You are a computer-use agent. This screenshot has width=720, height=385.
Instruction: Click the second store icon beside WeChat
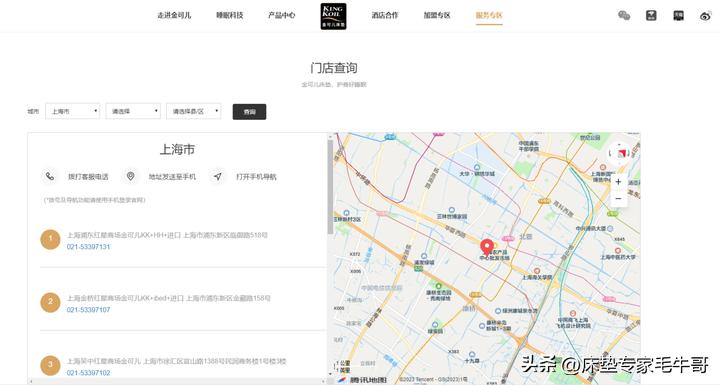tap(651, 16)
